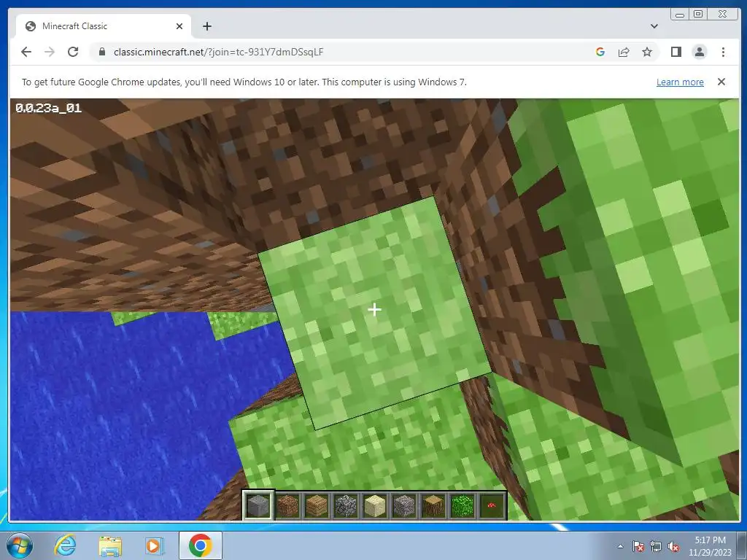
Task: Open a new Chrome tab
Action: coord(206,26)
